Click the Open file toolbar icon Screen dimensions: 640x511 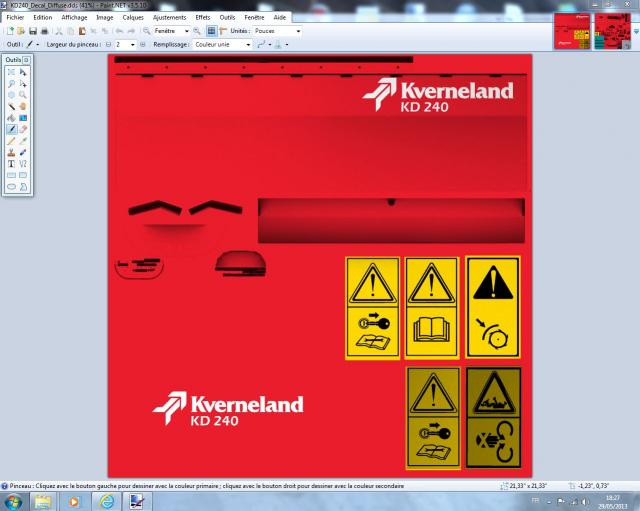(21, 31)
